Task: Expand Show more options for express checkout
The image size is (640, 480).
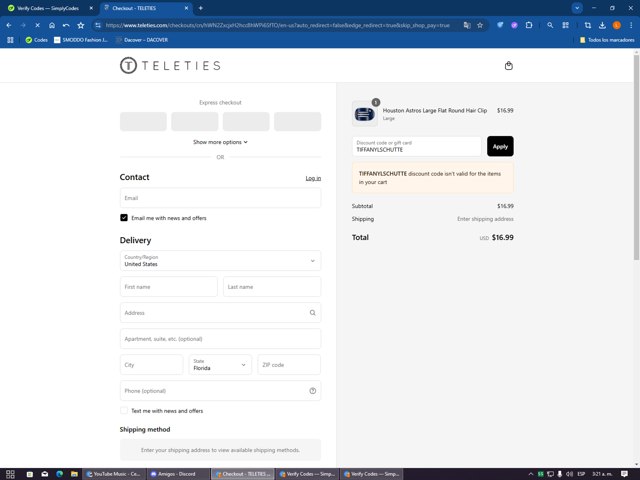Action: point(220,142)
